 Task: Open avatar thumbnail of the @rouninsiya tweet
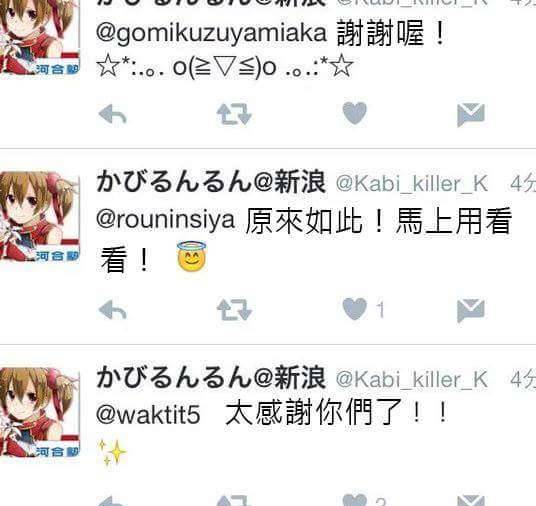click(40, 216)
